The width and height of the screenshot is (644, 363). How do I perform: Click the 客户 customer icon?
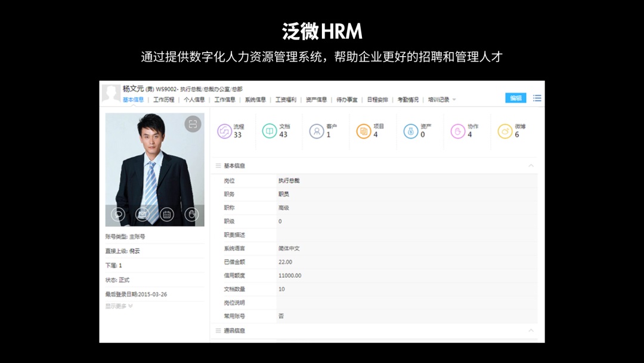pos(317,131)
